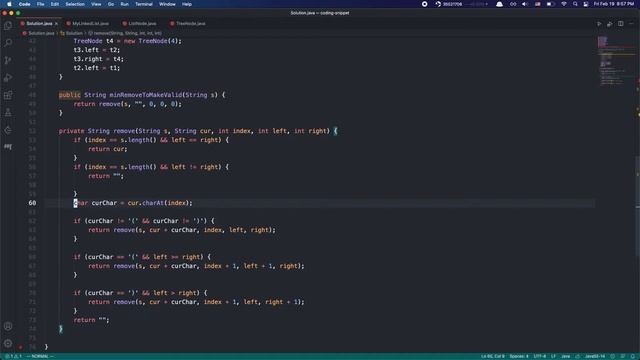Change the Java language mode
Image resolution: width=640 pixels, height=360 pixels.
[565, 356]
